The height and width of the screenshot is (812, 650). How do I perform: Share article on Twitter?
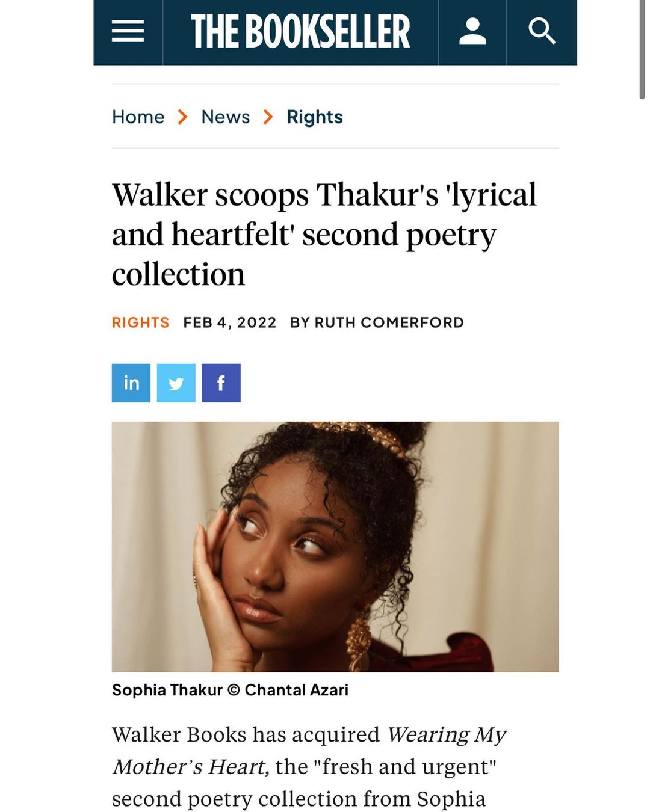(x=176, y=383)
